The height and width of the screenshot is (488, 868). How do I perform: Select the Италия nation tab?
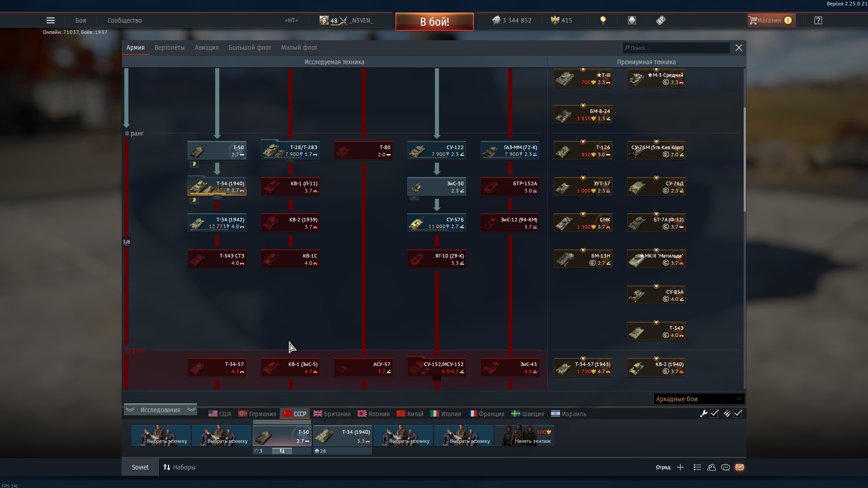(x=446, y=414)
